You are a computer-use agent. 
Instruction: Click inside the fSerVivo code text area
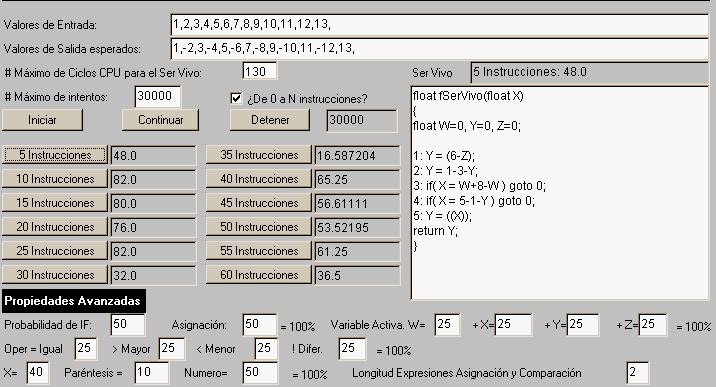click(560, 193)
